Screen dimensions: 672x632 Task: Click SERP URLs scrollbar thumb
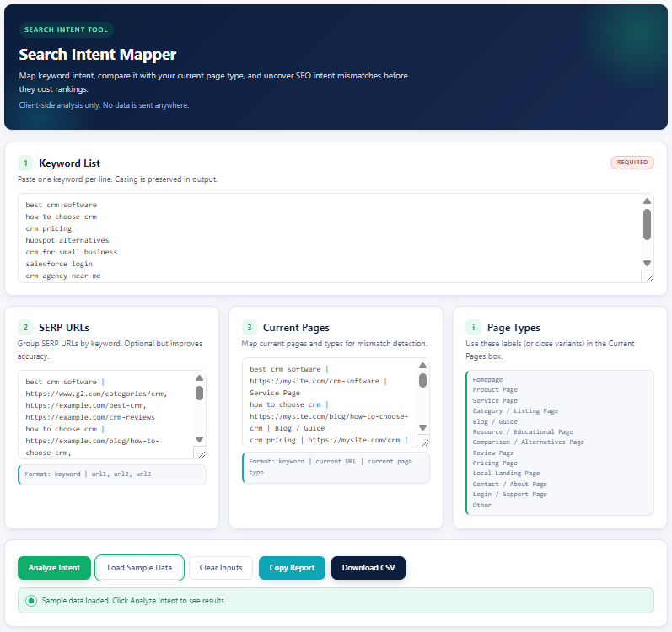(199, 393)
